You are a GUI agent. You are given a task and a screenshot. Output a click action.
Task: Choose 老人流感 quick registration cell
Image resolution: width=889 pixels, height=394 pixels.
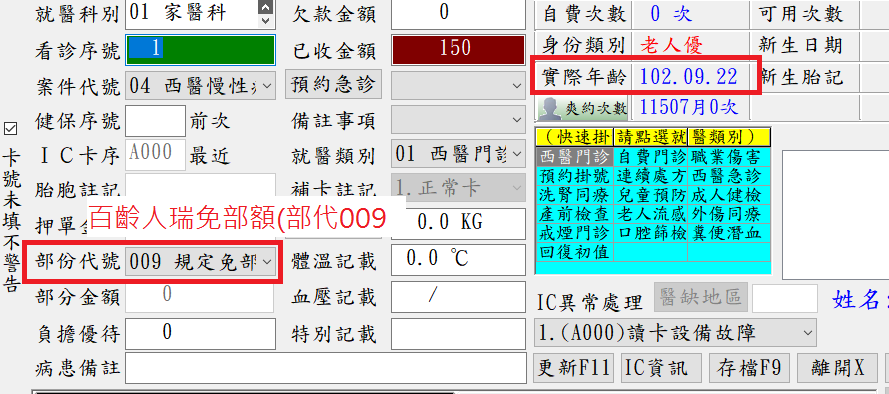(651, 214)
